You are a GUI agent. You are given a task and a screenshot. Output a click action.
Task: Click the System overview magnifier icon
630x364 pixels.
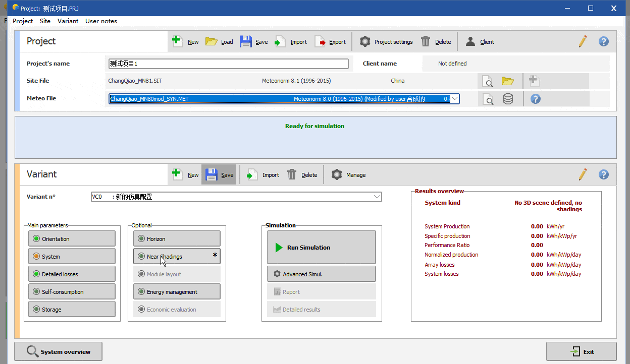coord(32,351)
